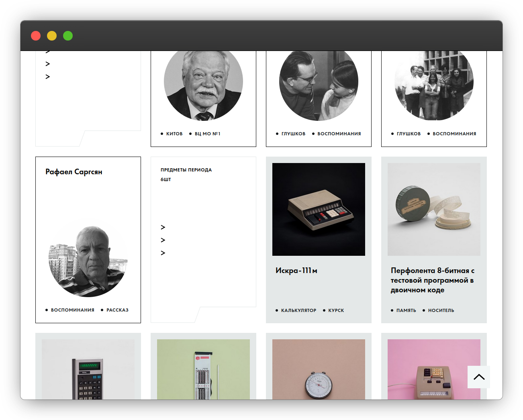Expand the second chevron in ПРЕДМЕТЫ ПЕРИОДА card
This screenshot has height=420, width=523.
coord(163,240)
